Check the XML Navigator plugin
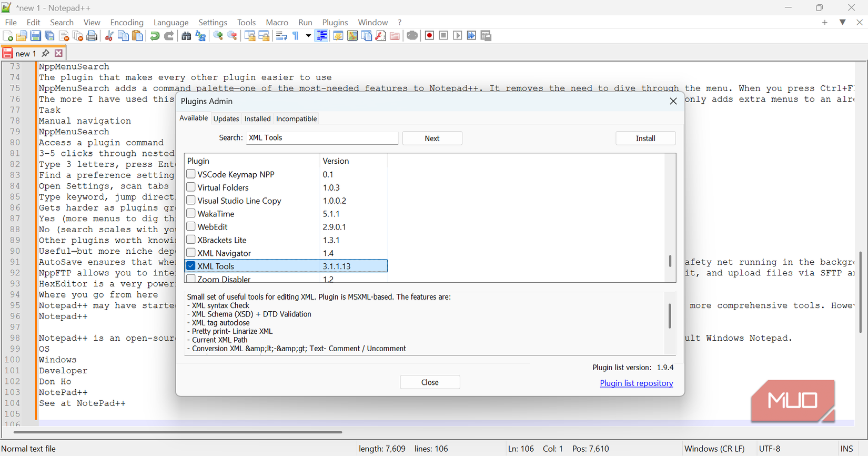The height and width of the screenshot is (456, 868). pos(191,253)
